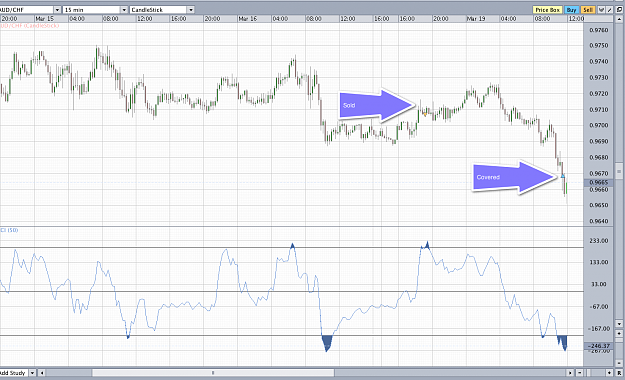
Task: Click the CCI value label -246.37
Action: coord(599,346)
